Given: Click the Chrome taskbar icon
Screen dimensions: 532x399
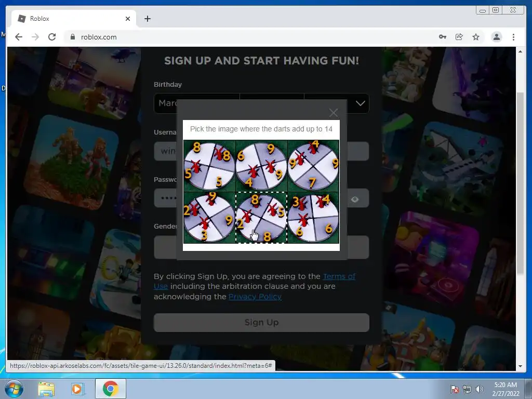Looking at the screenshot, I should click(110, 389).
